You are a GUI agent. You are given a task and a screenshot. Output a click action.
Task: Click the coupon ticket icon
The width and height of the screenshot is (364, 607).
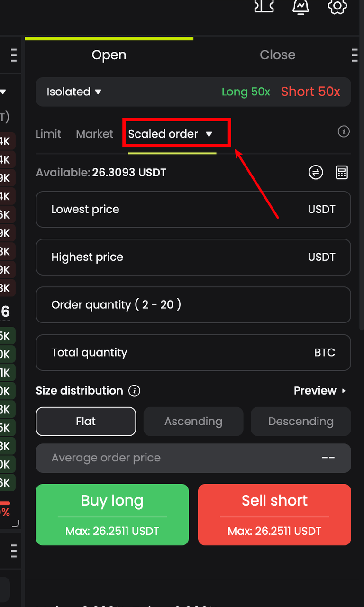tap(264, 6)
